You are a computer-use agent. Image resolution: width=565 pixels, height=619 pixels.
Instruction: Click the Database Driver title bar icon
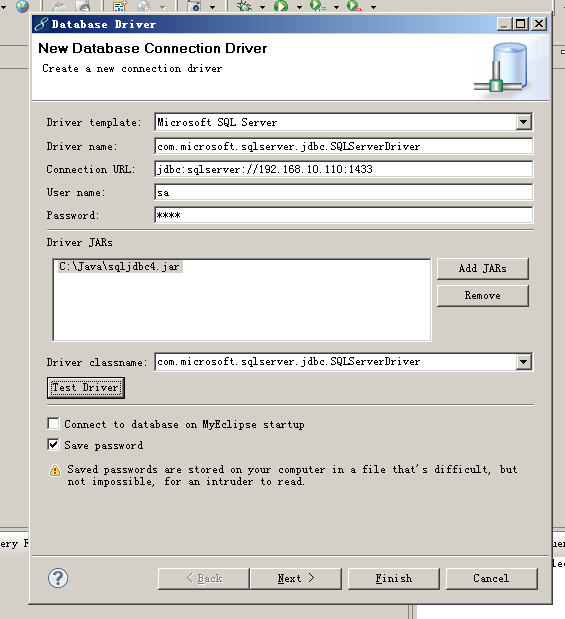tap(41, 24)
